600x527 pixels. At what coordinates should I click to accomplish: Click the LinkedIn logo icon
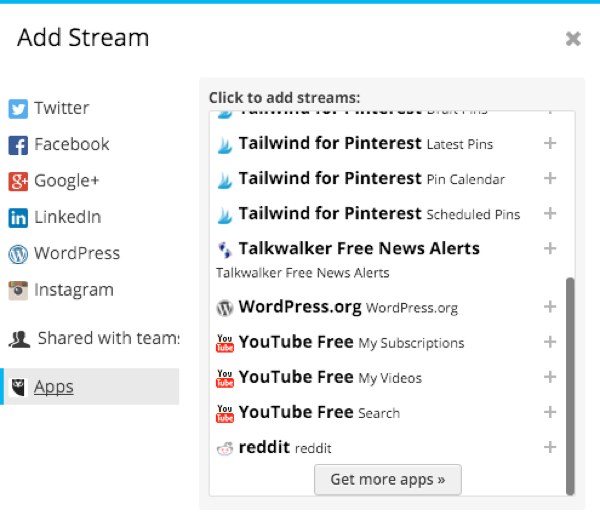[x=18, y=218]
